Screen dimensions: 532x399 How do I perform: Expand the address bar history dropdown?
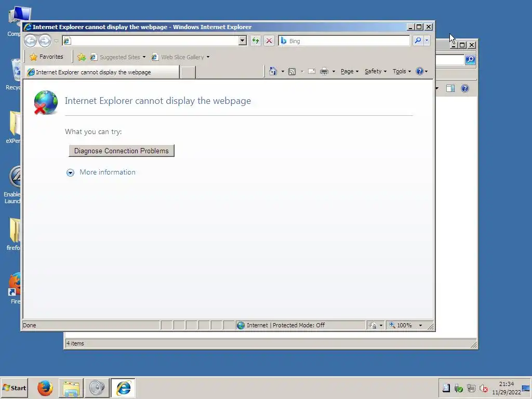[x=242, y=41]
